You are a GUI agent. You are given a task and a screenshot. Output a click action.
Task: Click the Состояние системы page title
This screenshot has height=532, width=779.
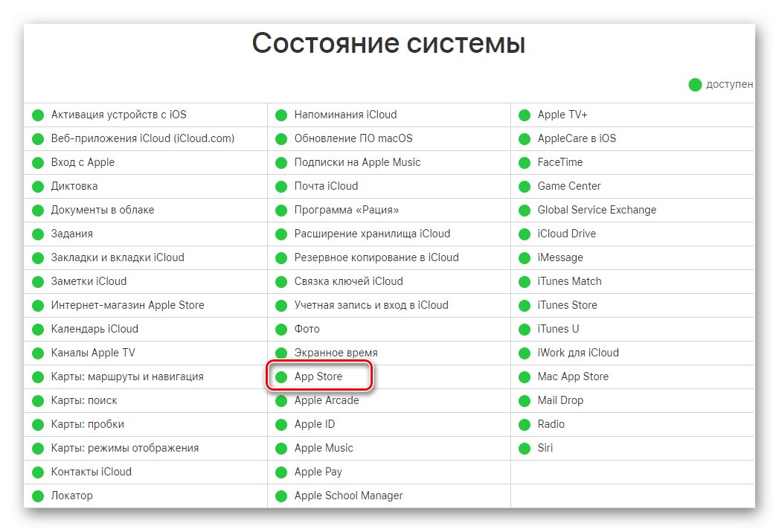coord(389,43)
